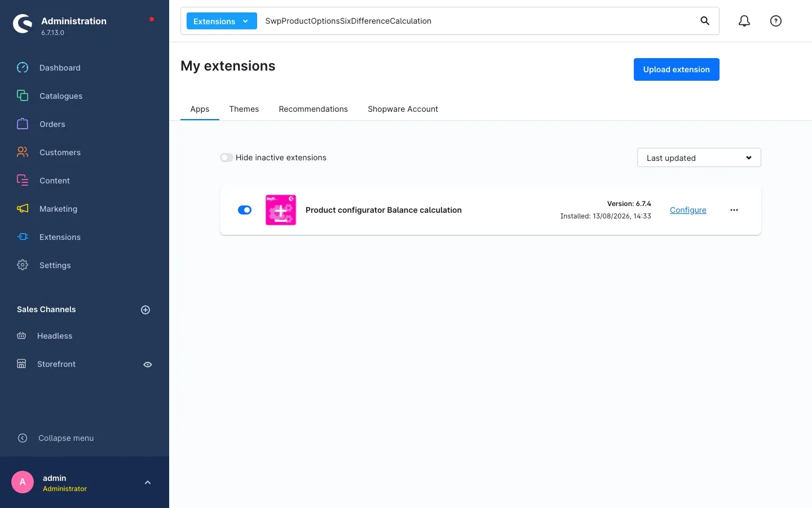Click the Content layout icon

(x=23, y=181)
